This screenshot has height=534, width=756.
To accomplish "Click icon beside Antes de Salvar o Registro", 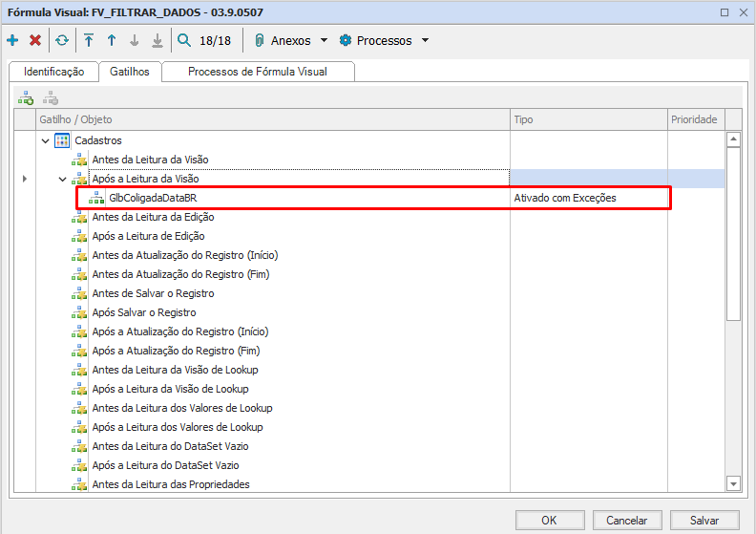I will pos(79,294).
